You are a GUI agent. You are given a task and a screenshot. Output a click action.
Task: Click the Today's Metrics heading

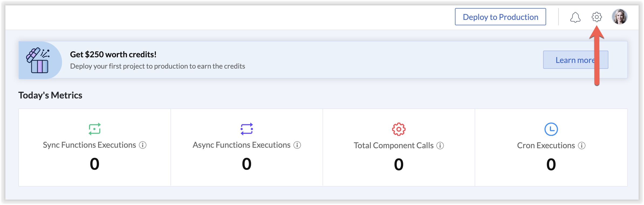pos(50,95)
